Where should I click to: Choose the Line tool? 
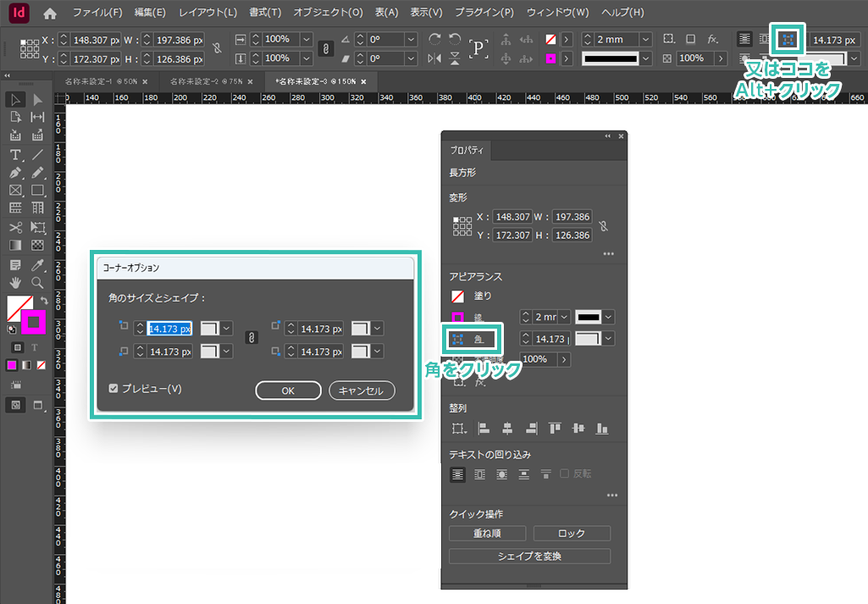[37, 155]
